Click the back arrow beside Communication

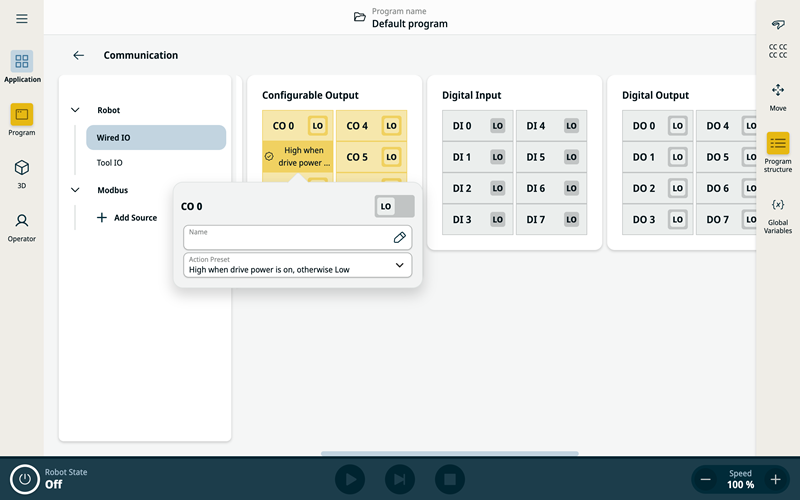(x=79, y=56)
